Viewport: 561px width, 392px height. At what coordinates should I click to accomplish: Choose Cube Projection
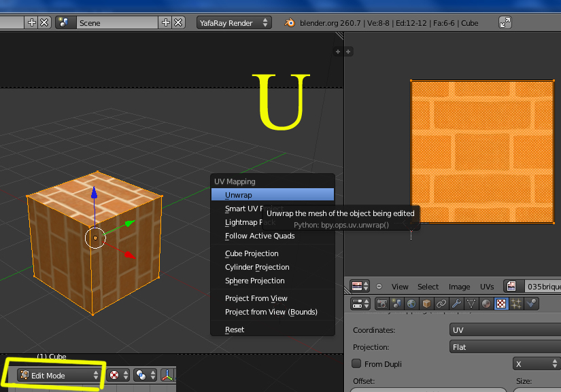point(273,253)
